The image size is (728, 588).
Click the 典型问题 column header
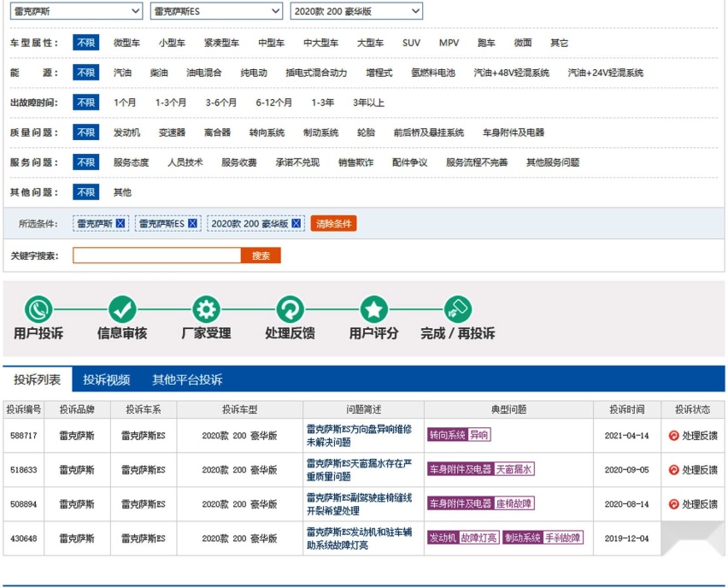tap(509, 409)
